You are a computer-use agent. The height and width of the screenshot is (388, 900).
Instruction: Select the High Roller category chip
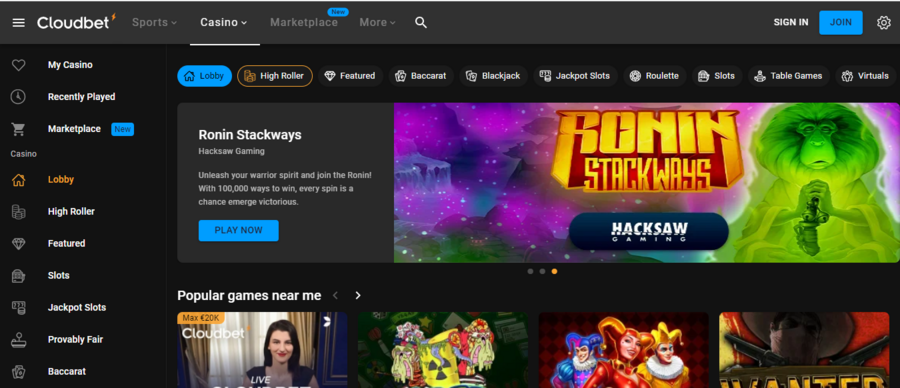(275, 76)
